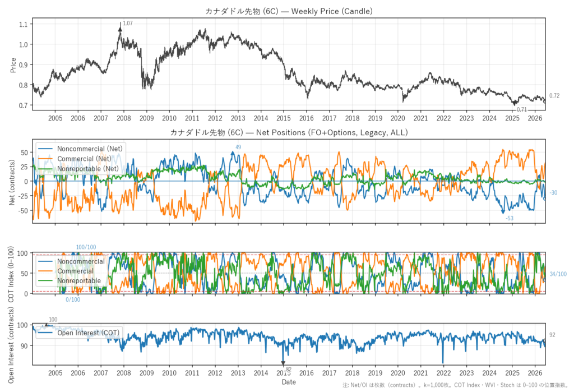Click the Open Interest (COT) legend label
Image resolution: width=574 pixels, height=392 pixels.
pyautogui.click(x=88, y=333)
